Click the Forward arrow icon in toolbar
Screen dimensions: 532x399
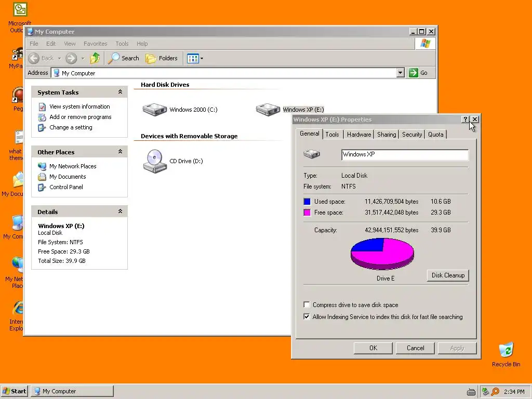point(71,58)
